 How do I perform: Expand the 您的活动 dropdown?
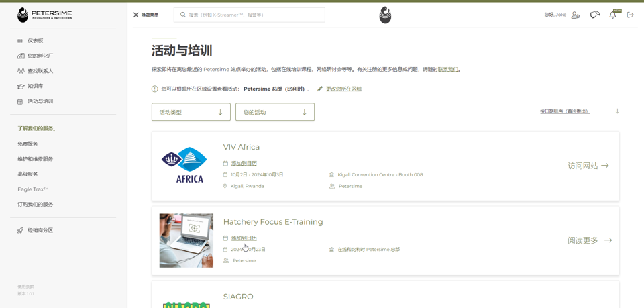pos(275,112)
